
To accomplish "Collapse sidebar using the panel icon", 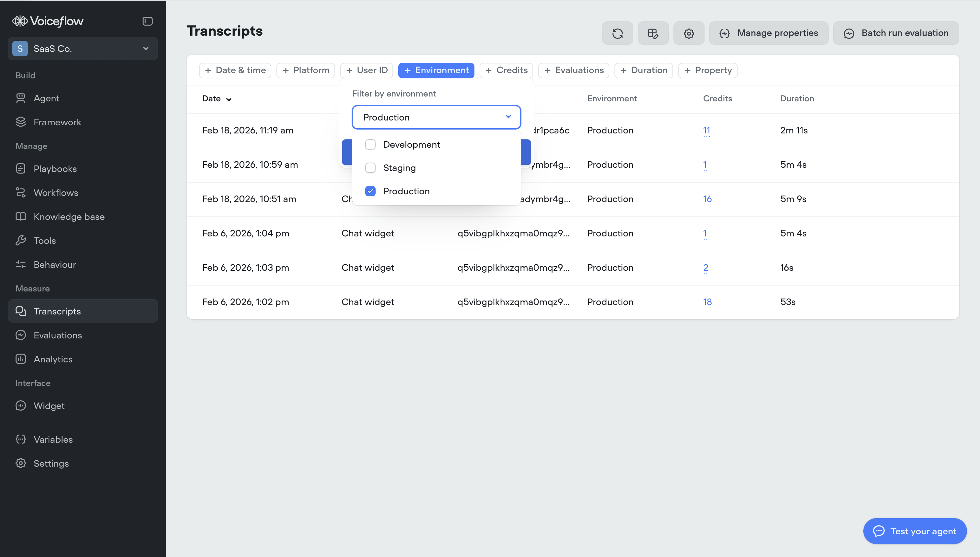I will 147,21.
